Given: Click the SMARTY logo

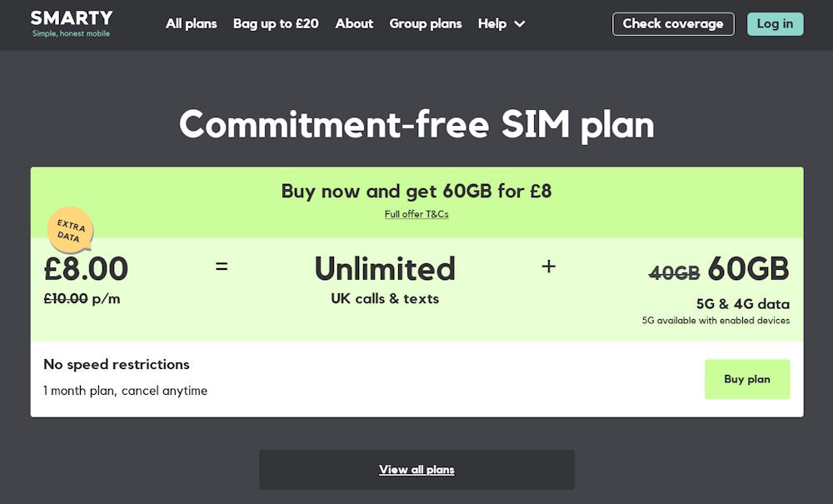Looking at the screenshot, I should coord(71,24).
